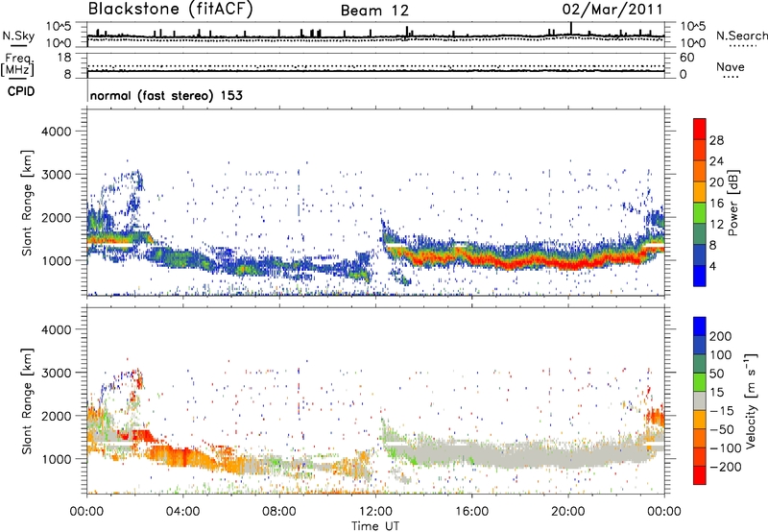Click the date '02/Mar/2011'
768x532 pixels.
pos(612,9)
